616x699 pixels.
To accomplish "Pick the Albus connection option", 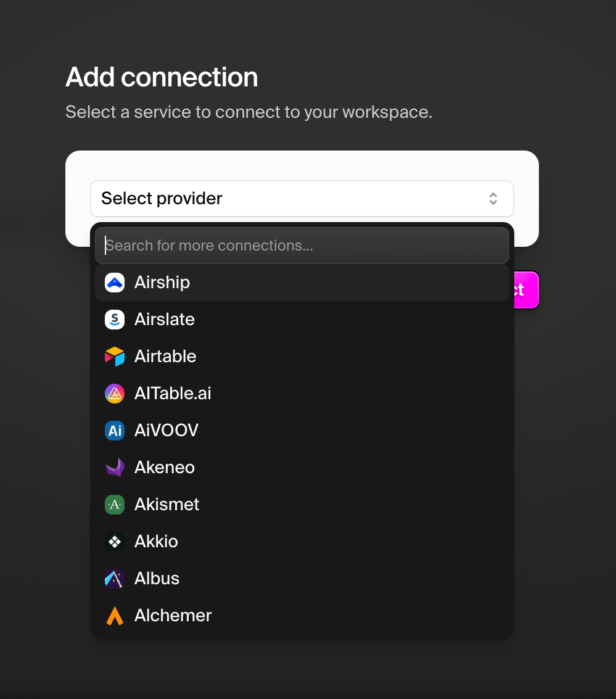I will click(302, 579).
